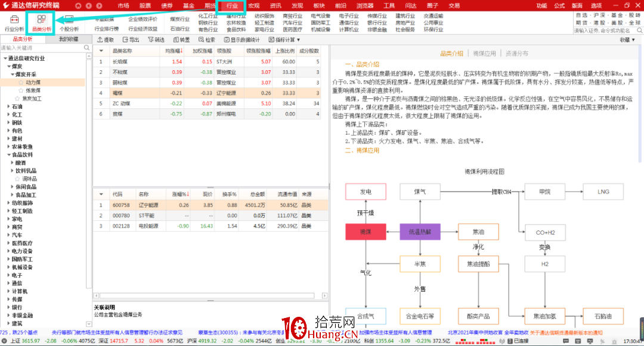Click the securities command input field
The height and width of the screenshot is (346, 644).
tap(605, 31)
